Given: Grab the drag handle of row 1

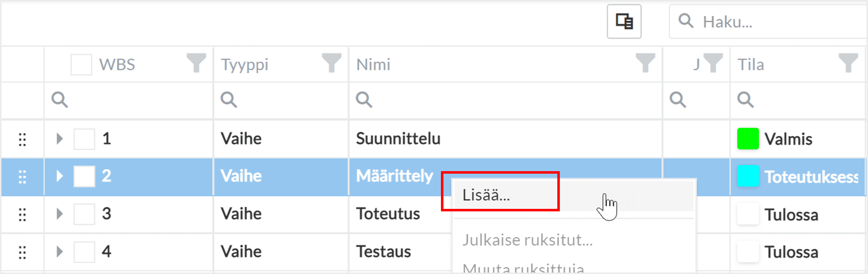Looking at the screenshot, I should [x=22, y=139].
